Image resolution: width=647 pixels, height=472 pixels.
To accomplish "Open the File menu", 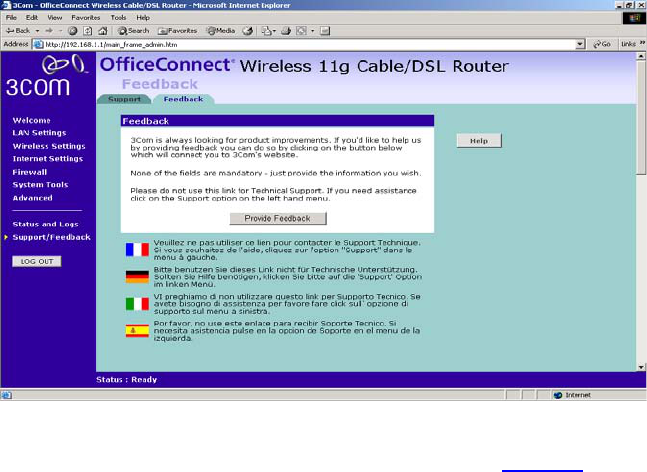I will 11,18.
